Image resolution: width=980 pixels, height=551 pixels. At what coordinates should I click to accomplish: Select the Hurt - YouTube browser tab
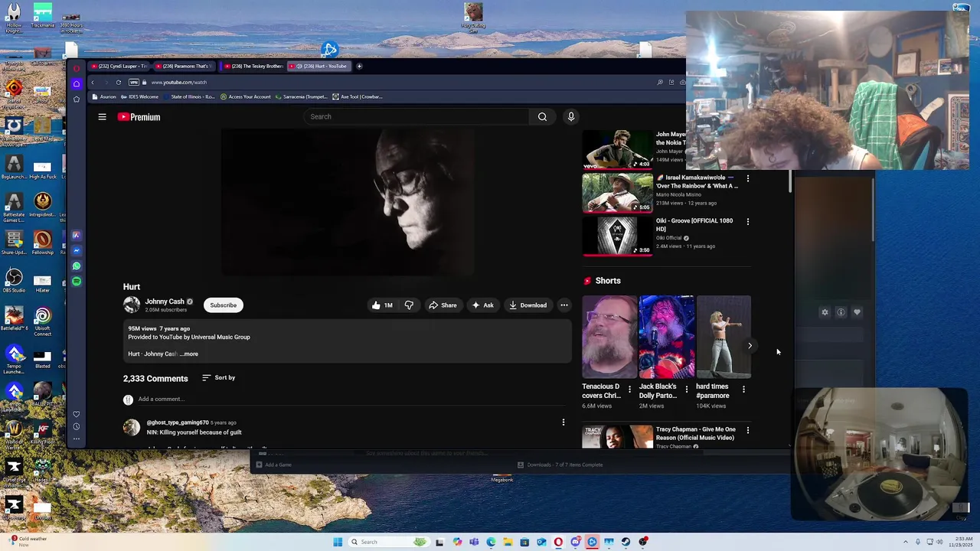point(320,66)
